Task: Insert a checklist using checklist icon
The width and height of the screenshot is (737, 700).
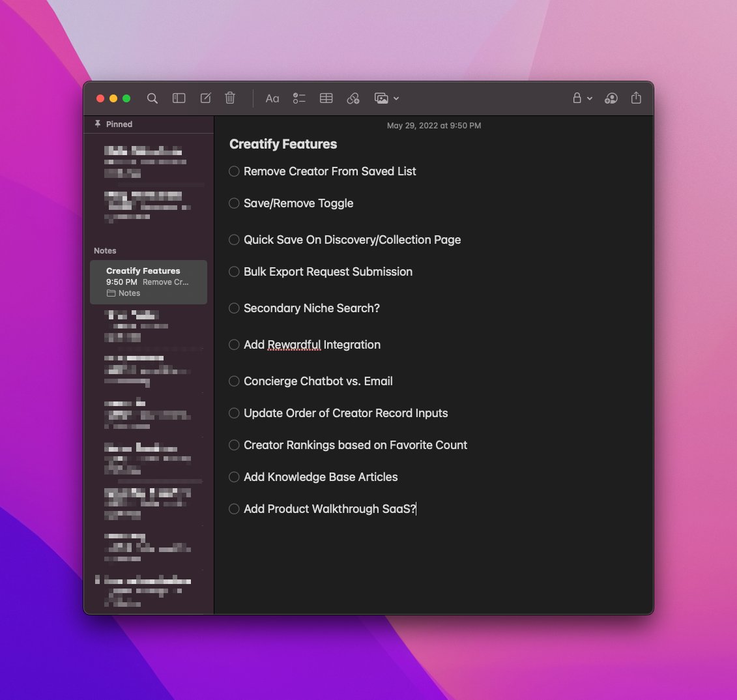Action: pyautogui.click(x=299, y=98)
